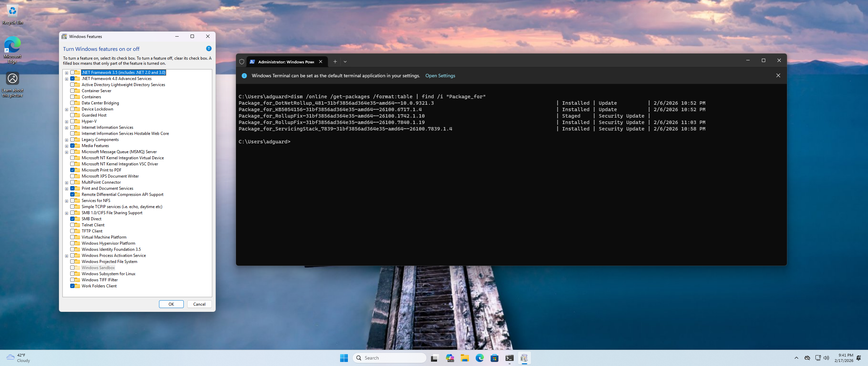Dismiss the default terminal notification banner
Image resolution: width=868 pixels, height=366 pixels.
tap(778, 76)
